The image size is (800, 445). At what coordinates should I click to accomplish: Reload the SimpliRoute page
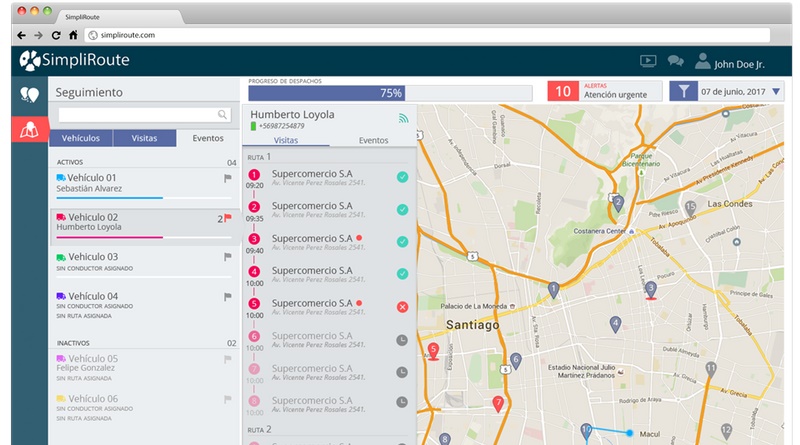[56, 35]
